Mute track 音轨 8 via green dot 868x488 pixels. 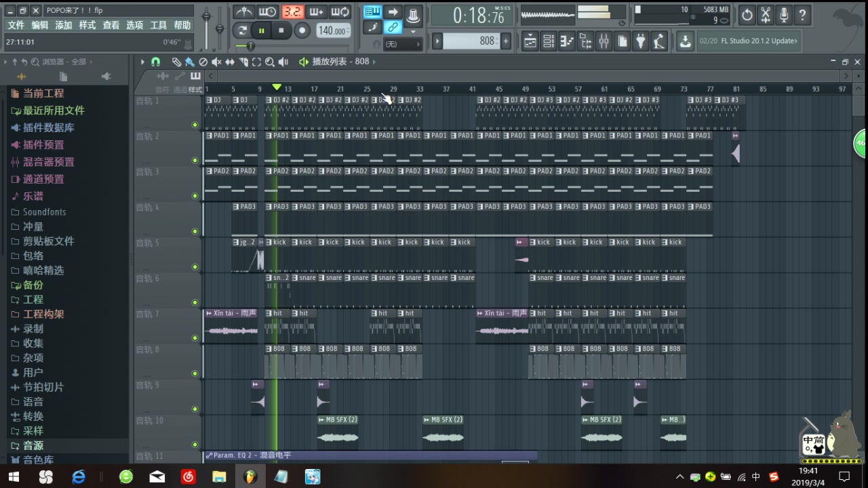pyautogui.click(x=195, y=373)
